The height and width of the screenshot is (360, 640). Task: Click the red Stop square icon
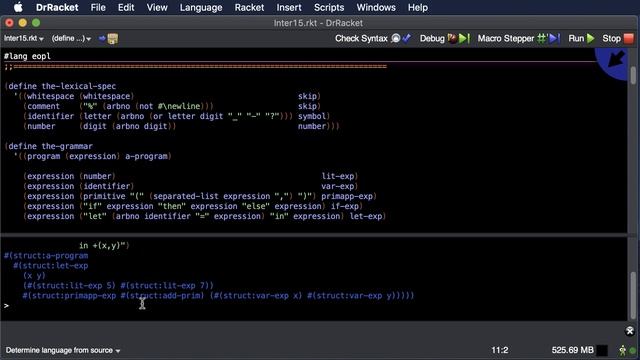pyautogui.click(x=629, y=38)
